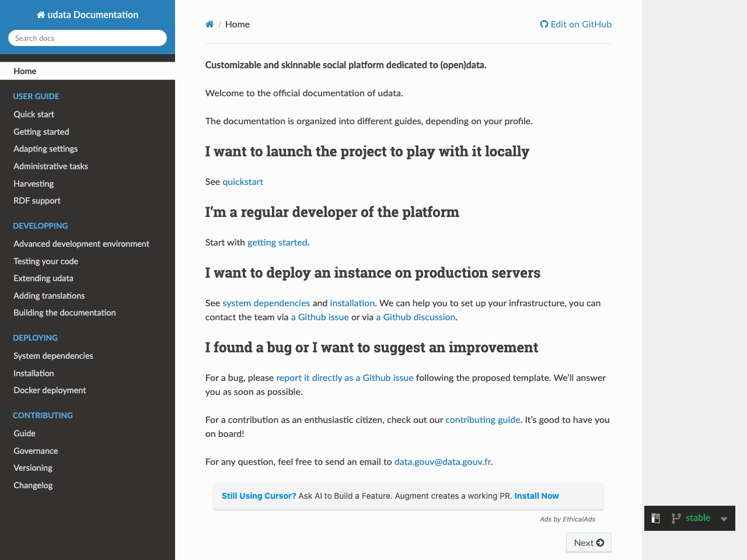Viewport: 747px width, 560px height.
Task: Click the Install Now ad link
Action: click(536, 496)
